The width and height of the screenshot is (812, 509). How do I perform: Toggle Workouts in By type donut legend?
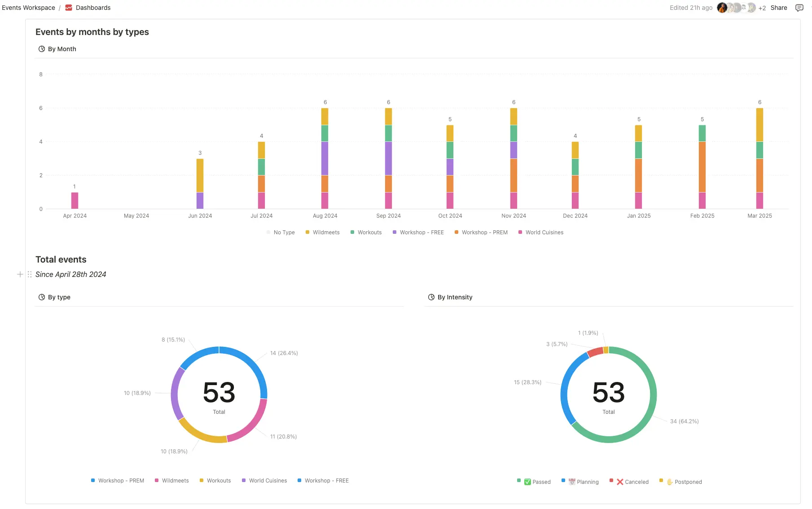tap(215, 481)
